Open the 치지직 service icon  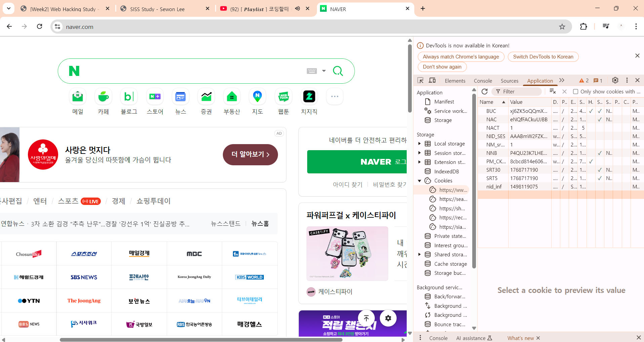pyautogui.click(x=309, y=96)
